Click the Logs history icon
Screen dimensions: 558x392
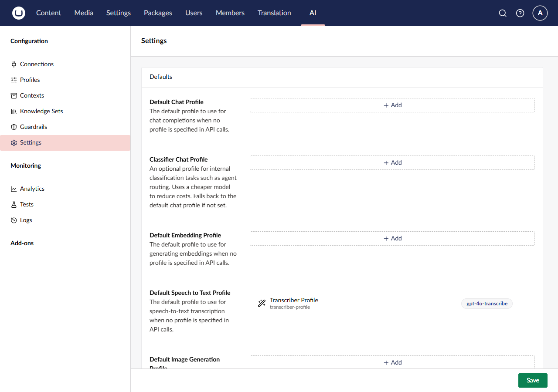click(x=14, y=220)
